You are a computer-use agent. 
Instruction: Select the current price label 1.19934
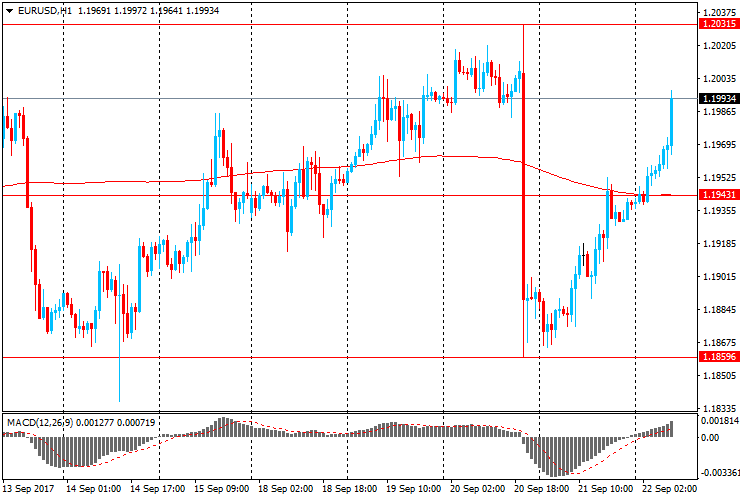pos(719,98)
